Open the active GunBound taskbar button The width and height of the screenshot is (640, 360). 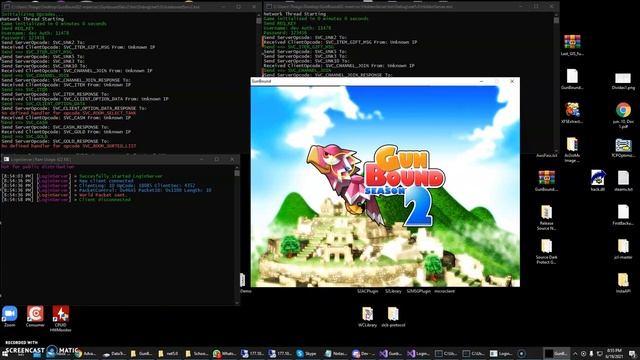[x=557, y=353]
